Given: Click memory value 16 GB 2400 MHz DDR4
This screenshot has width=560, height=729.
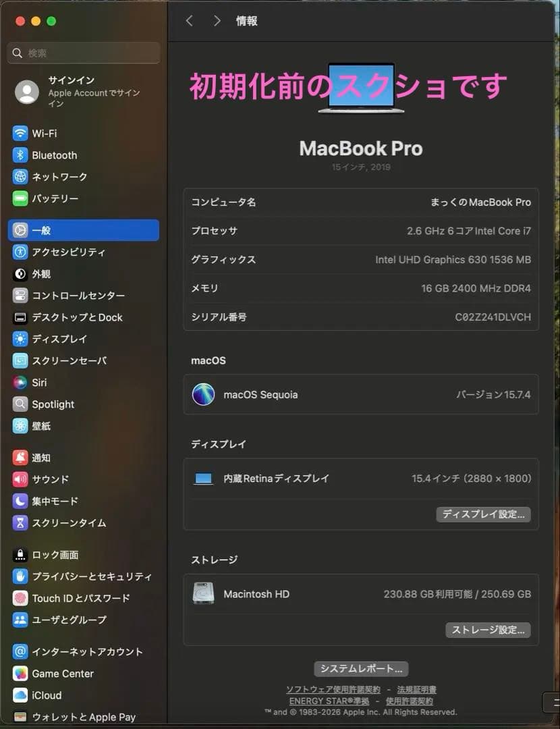Looking at the screenshot, I should 476,288.
